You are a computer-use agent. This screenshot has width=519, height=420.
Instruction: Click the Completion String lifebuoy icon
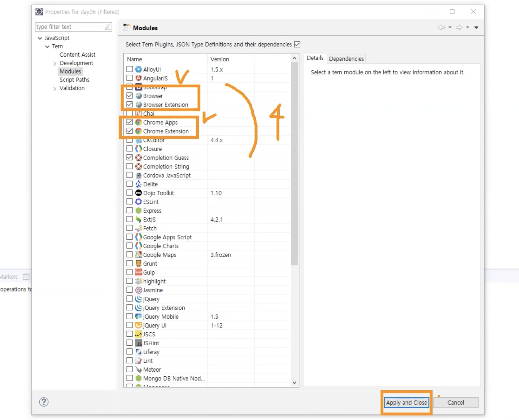coord(138,166)
